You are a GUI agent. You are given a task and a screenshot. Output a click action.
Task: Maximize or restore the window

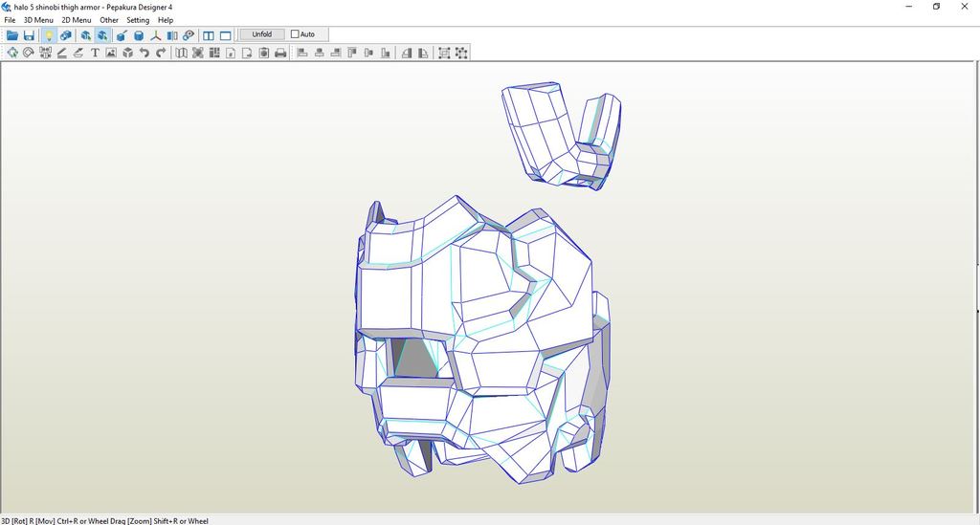click(936, 7)
